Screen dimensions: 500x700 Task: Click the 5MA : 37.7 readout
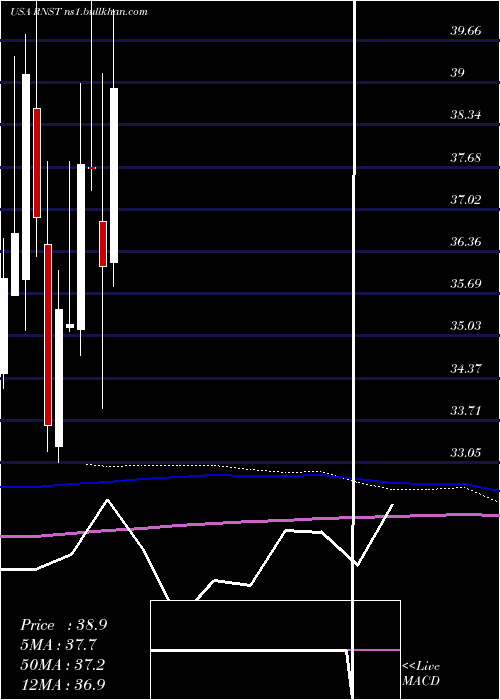(58, 645)
